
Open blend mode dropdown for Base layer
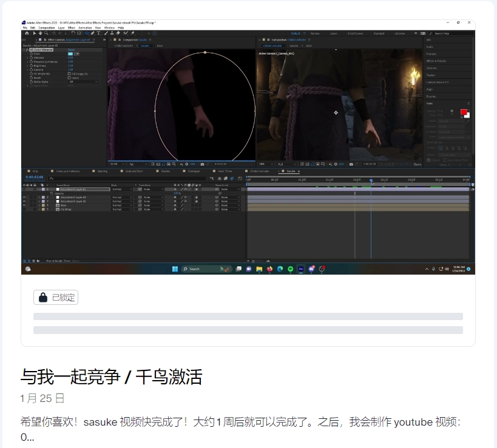click(x=122, y=205)
